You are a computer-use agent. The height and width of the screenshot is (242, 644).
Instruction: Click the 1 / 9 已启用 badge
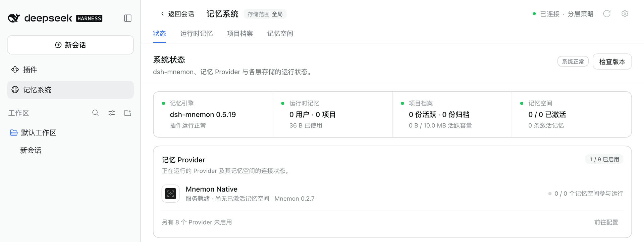[x=604, y=159]
